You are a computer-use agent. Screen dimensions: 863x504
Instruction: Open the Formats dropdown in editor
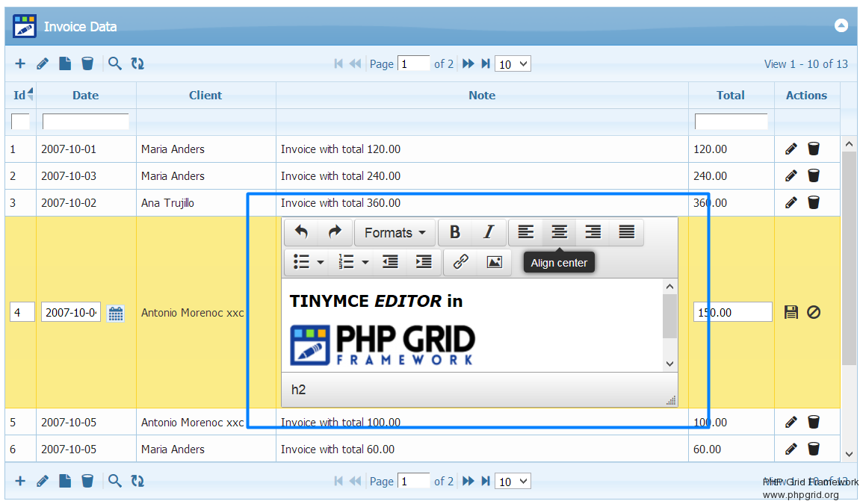395,232
